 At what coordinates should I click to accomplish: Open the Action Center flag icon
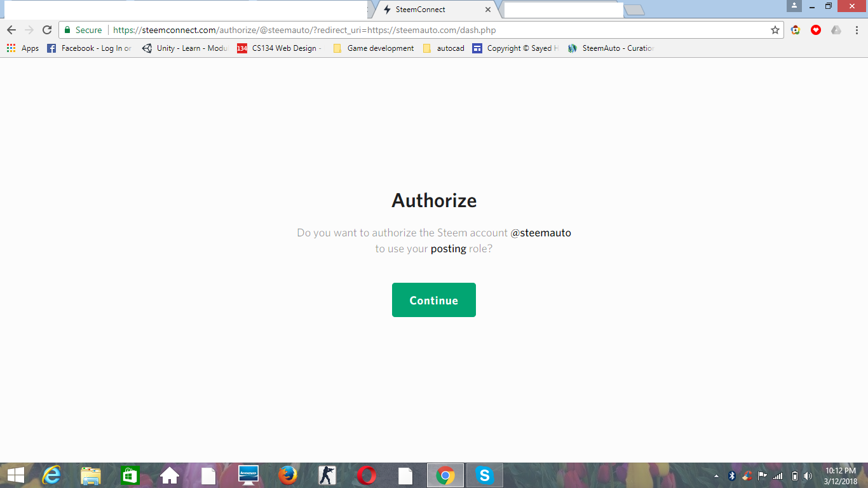(x=763, y=476)
